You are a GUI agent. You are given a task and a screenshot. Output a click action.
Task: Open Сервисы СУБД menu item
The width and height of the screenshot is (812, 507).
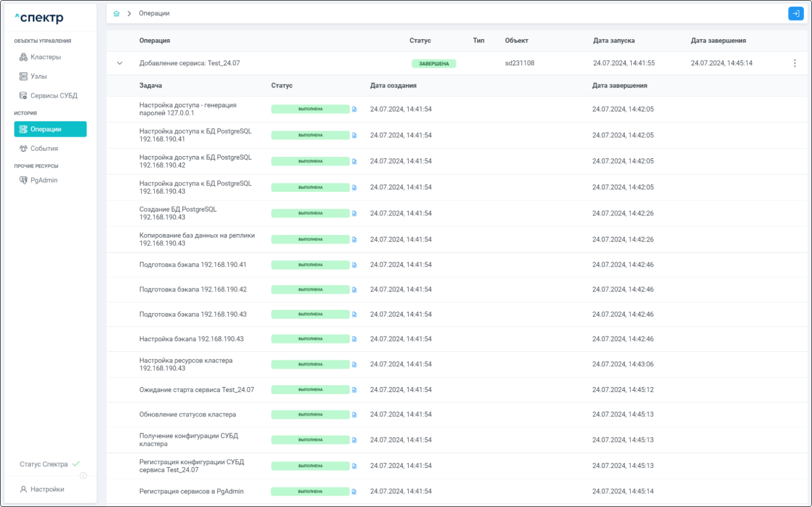(x=53, y=96)
